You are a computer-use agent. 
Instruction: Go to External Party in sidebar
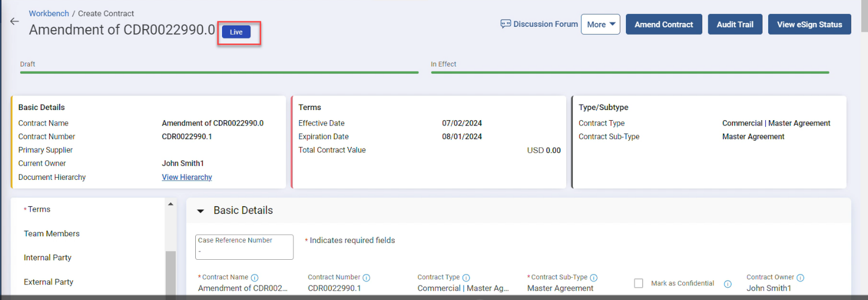click(x=49, y=282)
